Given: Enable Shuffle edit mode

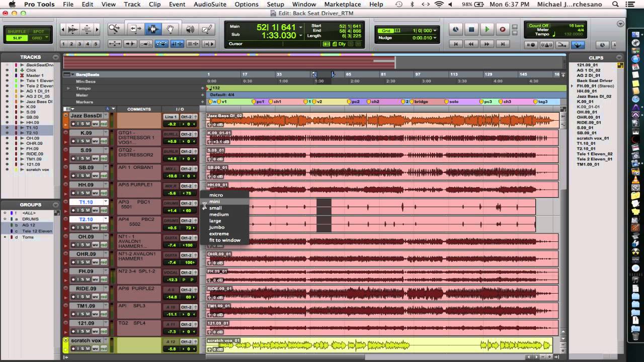Looking at the screenshot, I should pyautogui.click(x=18, y=32).
